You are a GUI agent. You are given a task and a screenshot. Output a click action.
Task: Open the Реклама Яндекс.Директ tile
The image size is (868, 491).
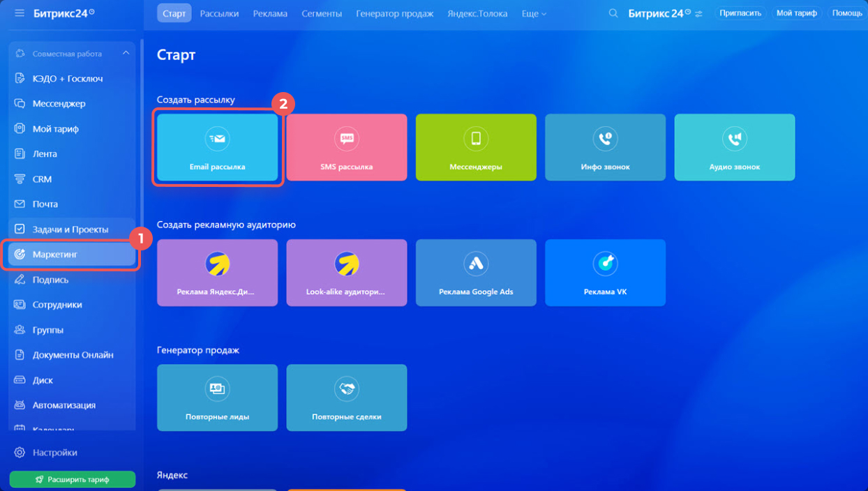[x=217, y=273]
